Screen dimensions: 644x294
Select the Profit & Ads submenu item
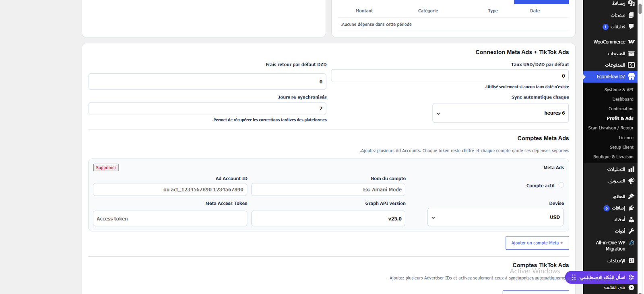coord(620,118)
